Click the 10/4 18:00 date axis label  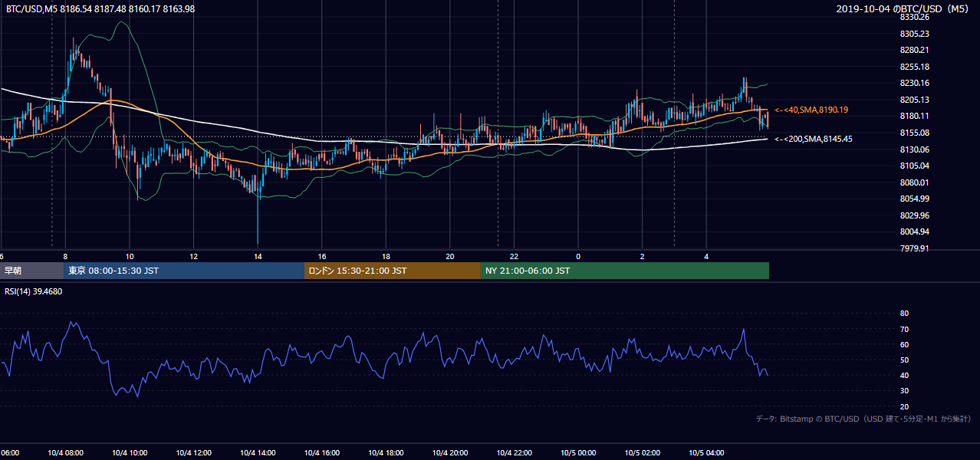(386, 453)
